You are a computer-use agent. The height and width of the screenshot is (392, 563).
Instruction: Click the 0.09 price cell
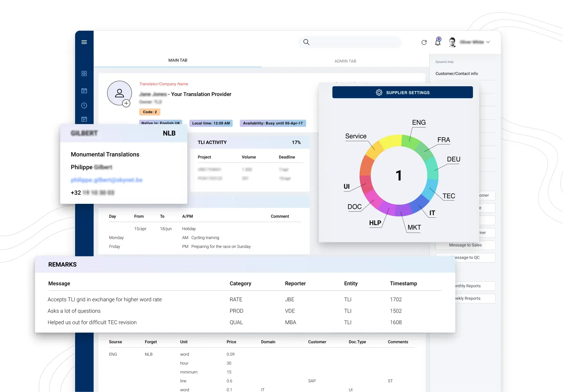tap(230, 354)
